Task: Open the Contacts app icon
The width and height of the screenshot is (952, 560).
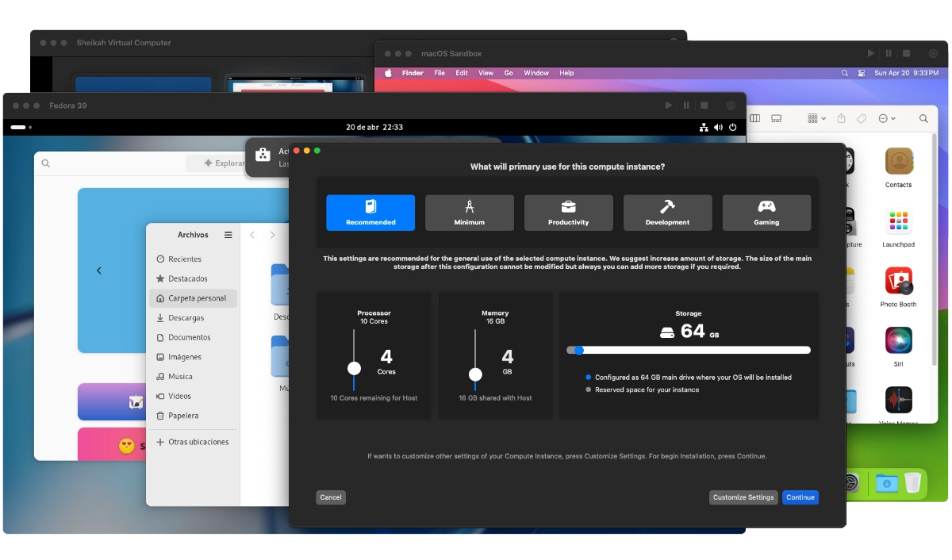Action: 898,167
